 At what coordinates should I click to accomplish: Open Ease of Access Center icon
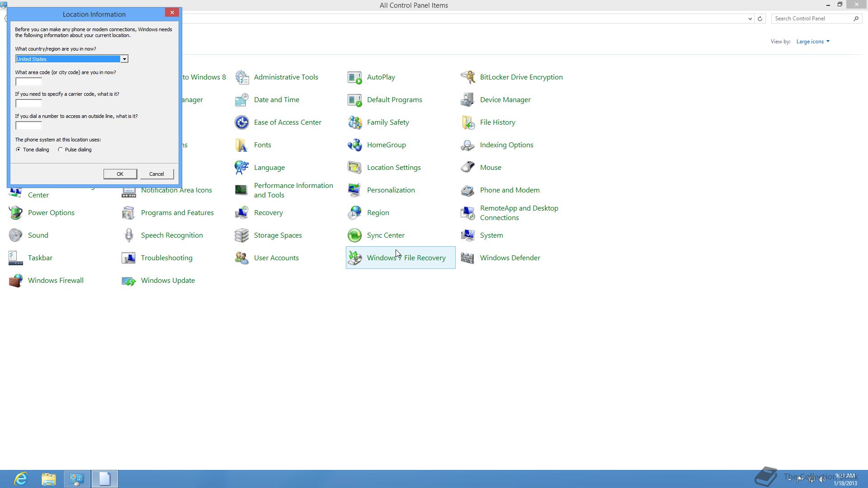(x=242, y=122)
